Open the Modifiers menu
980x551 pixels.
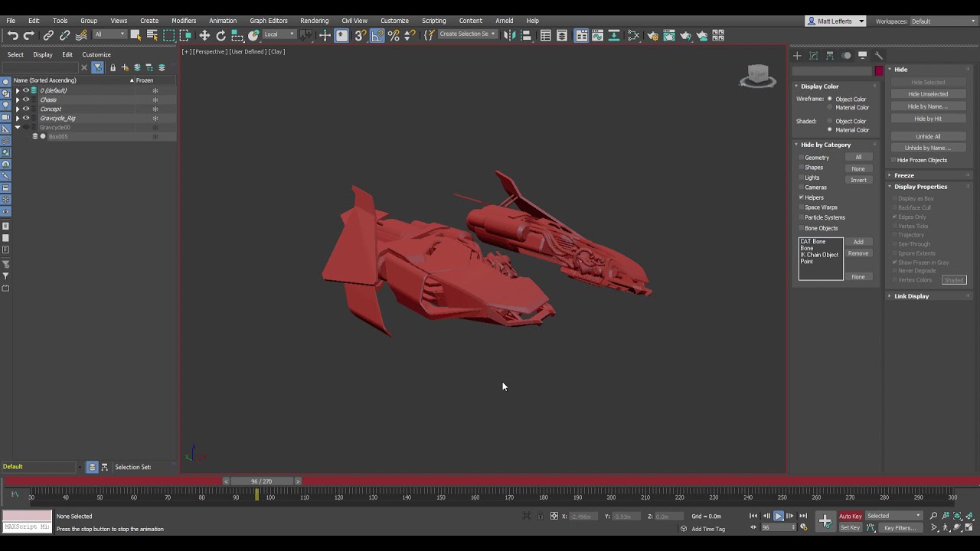(184, 21)
